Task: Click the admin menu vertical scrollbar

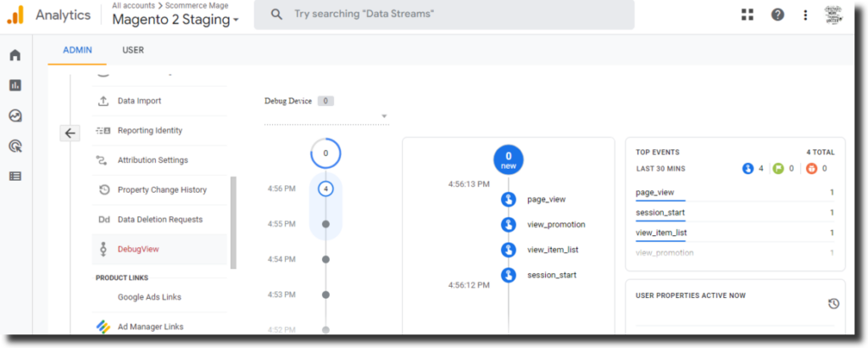Action: pyautogui.click(x=233, y=222)
